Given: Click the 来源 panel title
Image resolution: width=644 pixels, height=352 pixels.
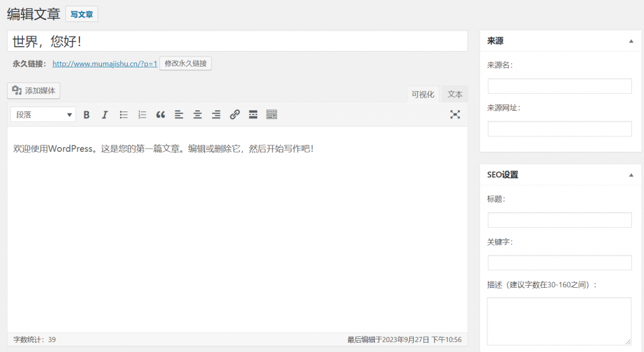Looking at the screenshot, I should click(x=496, y=41).
